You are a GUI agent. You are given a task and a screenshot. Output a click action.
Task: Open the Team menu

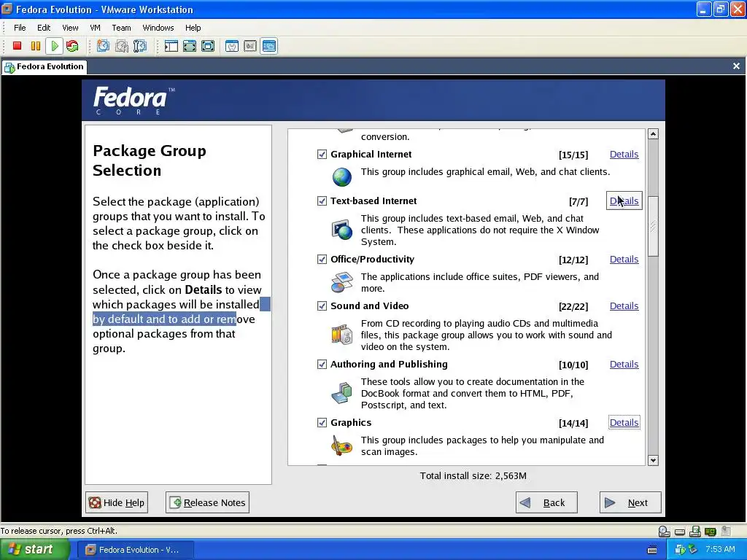(x=122, y=28)
